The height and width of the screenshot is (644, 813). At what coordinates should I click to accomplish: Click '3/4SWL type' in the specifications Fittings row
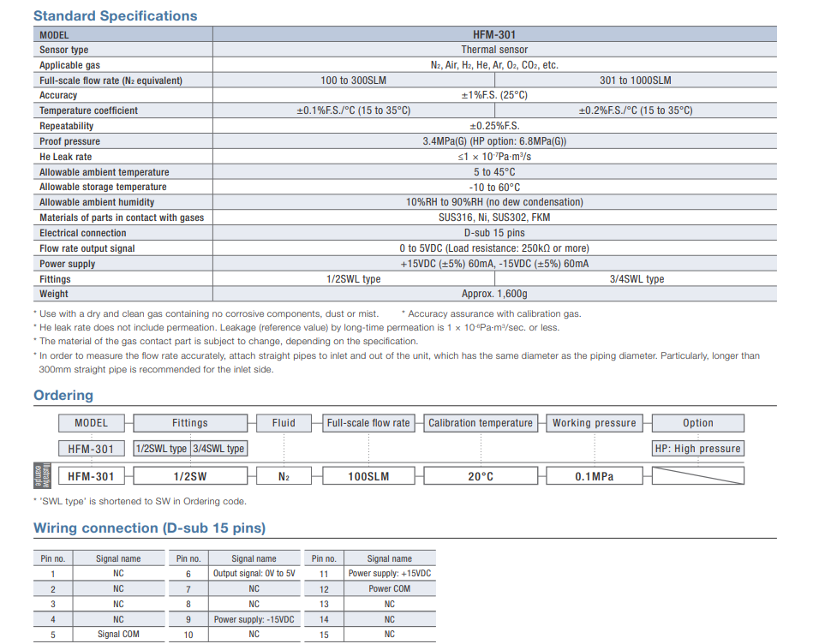637,278
